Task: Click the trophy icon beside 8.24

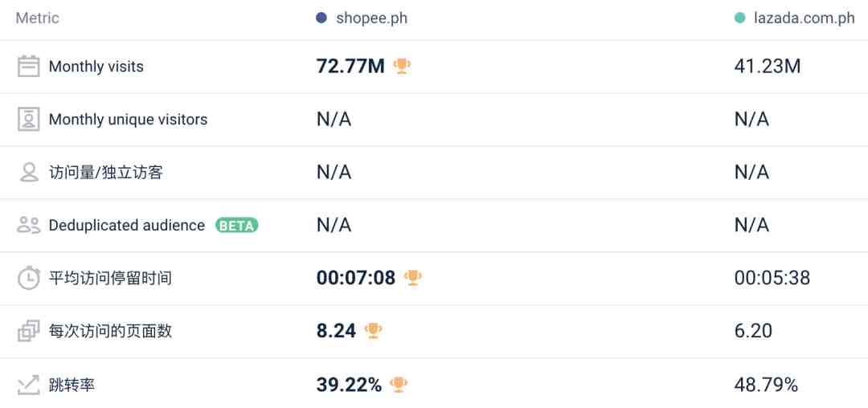Action: (373, 331)
